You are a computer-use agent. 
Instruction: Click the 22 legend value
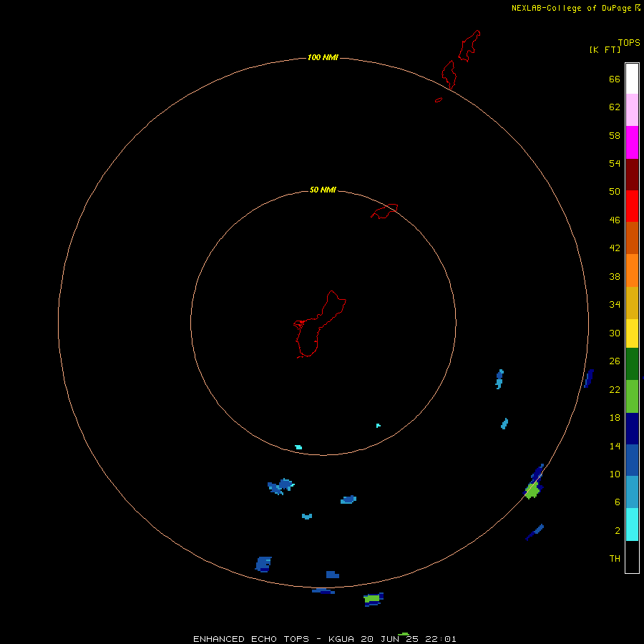(x=615, y=389)
